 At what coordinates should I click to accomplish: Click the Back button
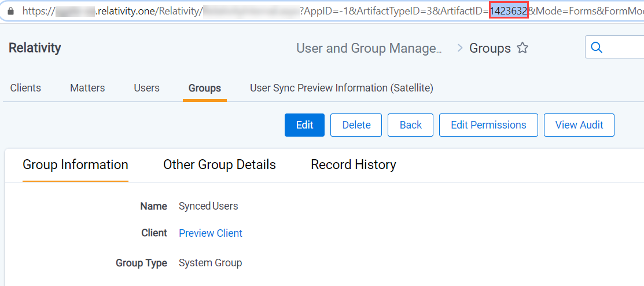pos(410,125)
